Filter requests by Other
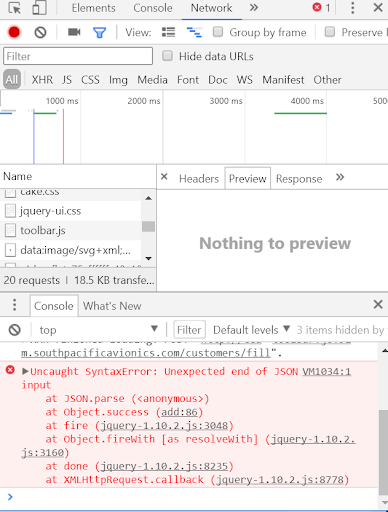This screenshot has height=512, width=388. [327, 80]
